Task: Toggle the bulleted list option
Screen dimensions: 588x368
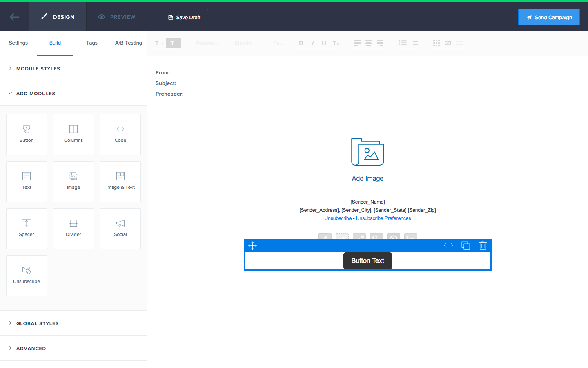Action: tap(415, 43)
